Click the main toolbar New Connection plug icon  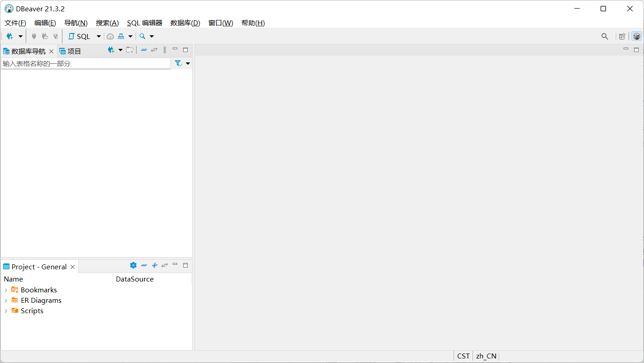tap(9, 36)
